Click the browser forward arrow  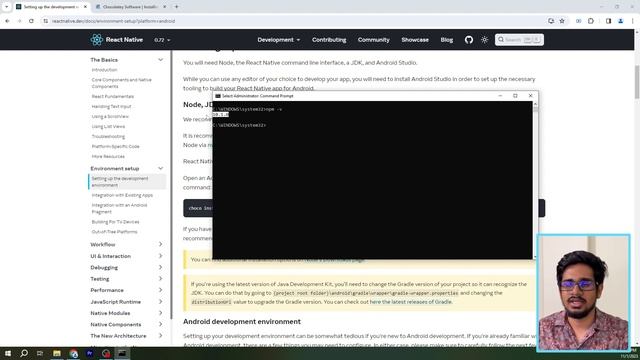click(19, 21)
